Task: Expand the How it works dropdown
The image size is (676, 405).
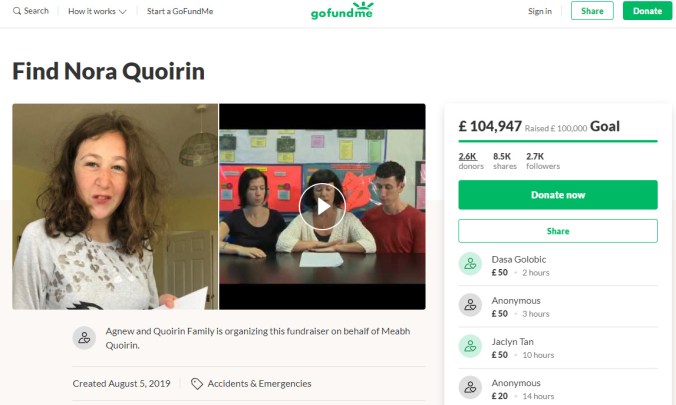Action: pyautogui.click(x=97, y=11)
